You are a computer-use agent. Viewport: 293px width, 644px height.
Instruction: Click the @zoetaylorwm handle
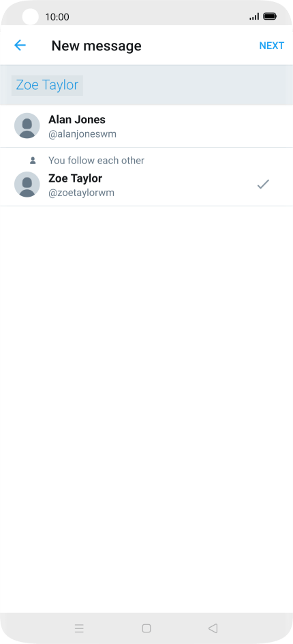(x=81, y=193)
